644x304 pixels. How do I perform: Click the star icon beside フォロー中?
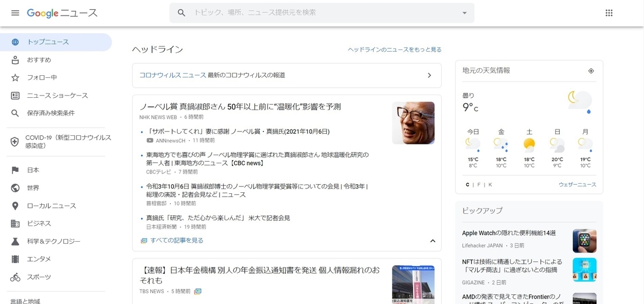click(x=15, y=77)
